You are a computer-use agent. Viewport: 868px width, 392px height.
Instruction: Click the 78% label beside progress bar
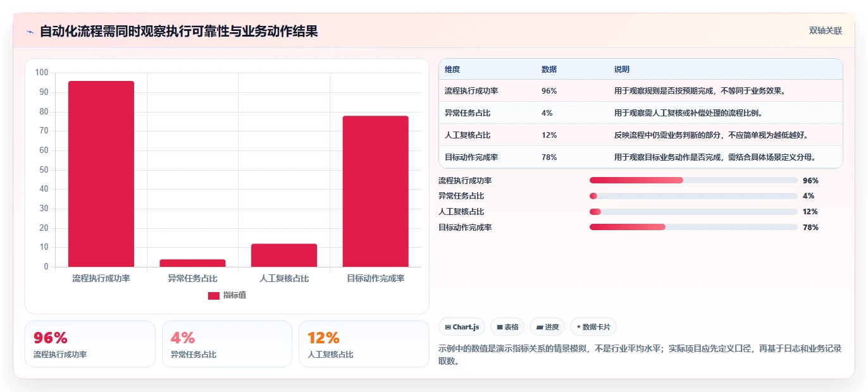810,228
